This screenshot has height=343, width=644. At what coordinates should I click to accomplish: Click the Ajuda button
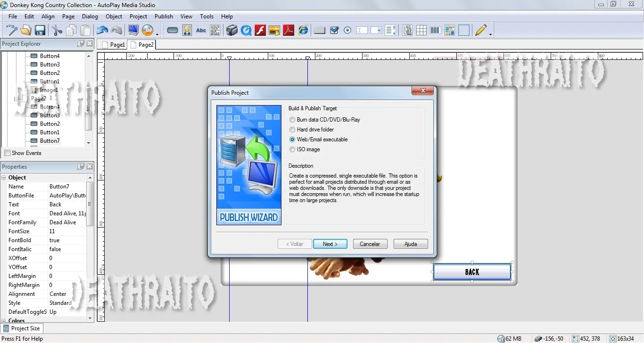(411, 244)
